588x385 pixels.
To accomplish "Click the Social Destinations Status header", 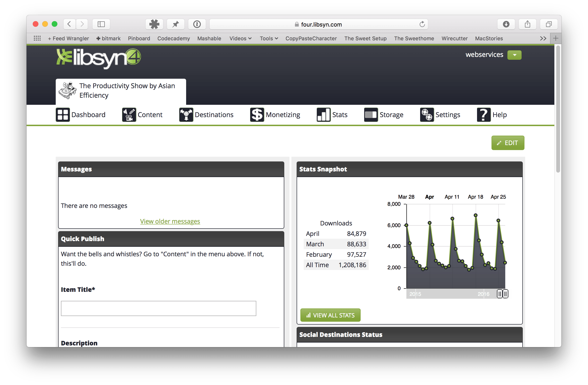I will click(x=410, y=335).
